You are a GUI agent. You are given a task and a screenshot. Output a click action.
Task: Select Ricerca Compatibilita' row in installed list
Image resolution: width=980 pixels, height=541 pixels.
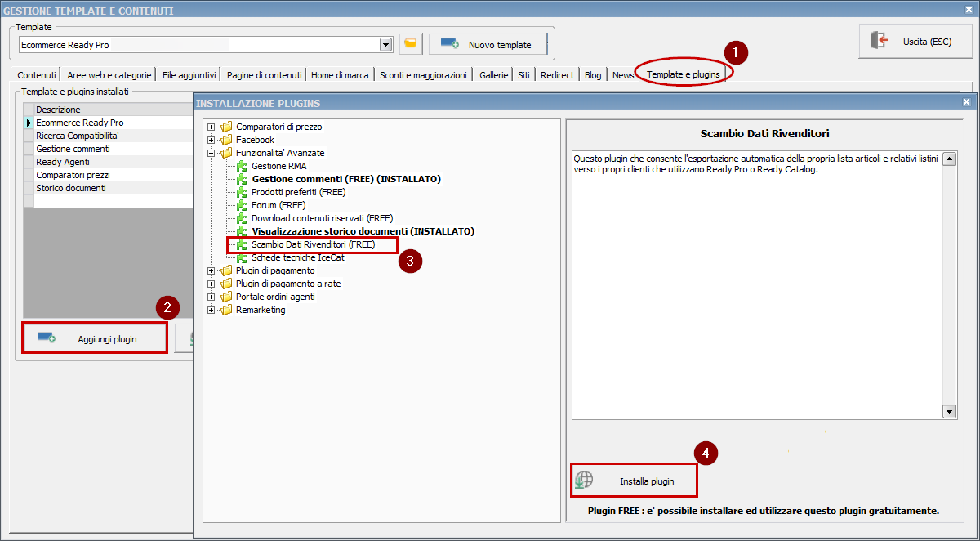[78, 136]
